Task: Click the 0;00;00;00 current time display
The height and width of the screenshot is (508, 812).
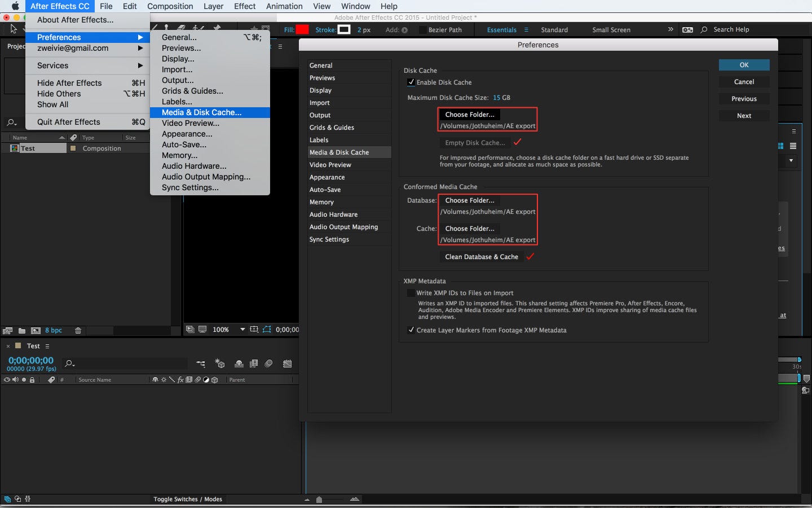Action: (31, 360)
